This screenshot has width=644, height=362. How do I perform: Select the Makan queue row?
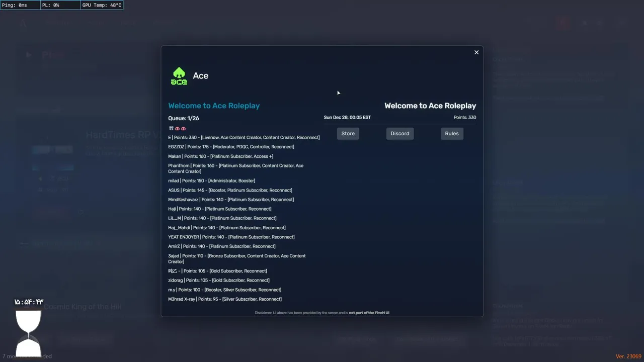tap(221, 156)
